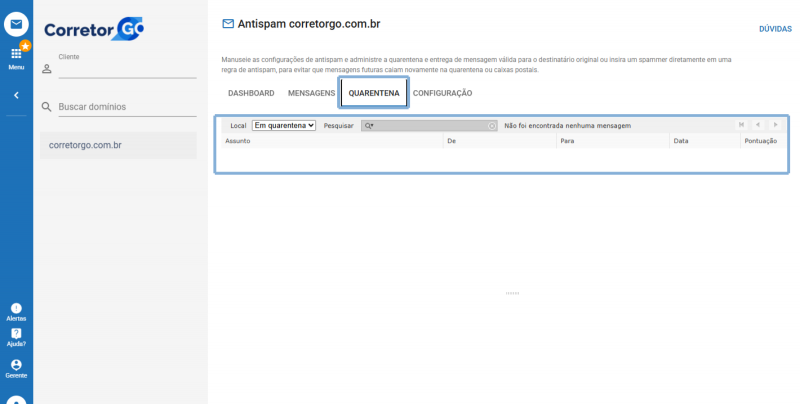This screenshot has height=404, width=800.
Task: Open the DÚVIDAS link
Action: [x=775, y=29]
